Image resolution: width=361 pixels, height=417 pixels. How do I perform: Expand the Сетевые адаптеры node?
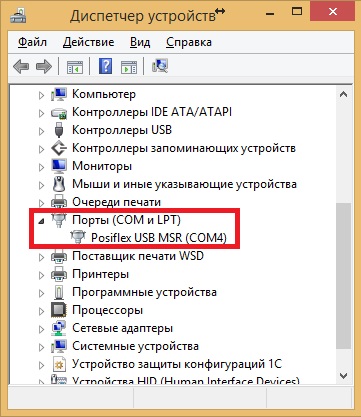click(x=41, y=329)
